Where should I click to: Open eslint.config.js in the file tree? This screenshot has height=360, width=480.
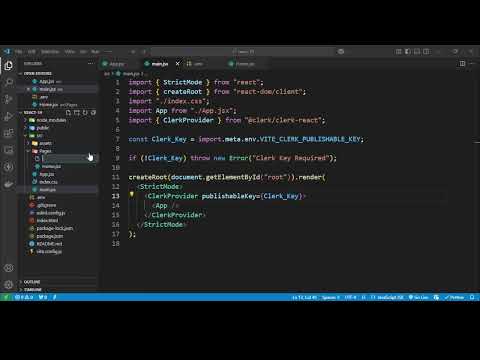(x=51, y=213)
